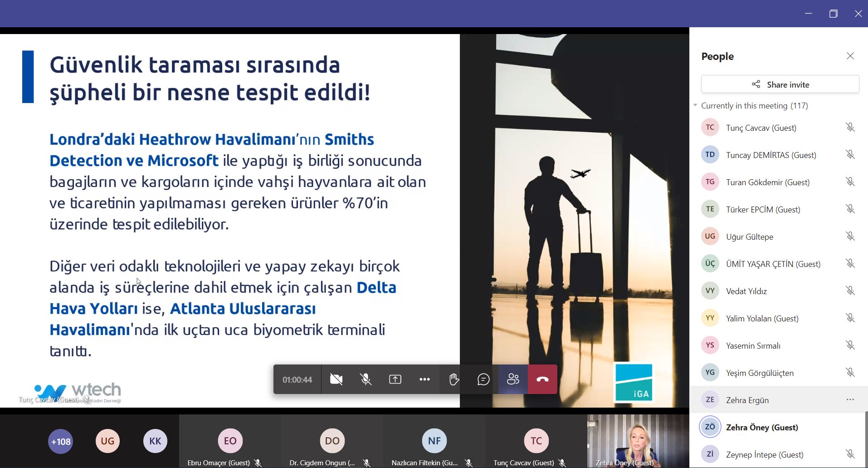
Task: Select Zehra Öney (Guest) in People list
Action: (x=762, y=427)
